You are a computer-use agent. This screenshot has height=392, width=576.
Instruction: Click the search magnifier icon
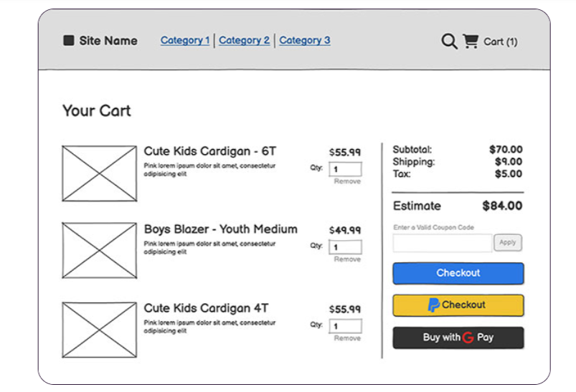pos(449,42)
